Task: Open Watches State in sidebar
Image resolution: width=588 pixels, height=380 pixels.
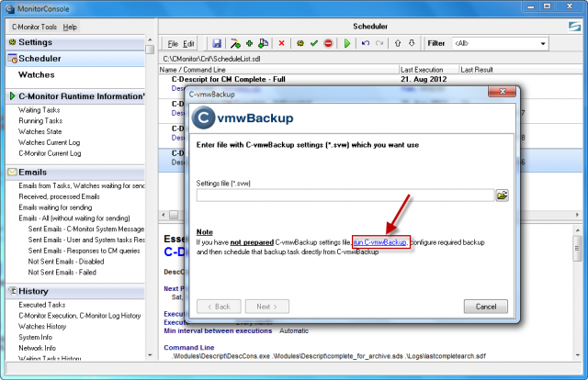Action: tap(40, 131)
